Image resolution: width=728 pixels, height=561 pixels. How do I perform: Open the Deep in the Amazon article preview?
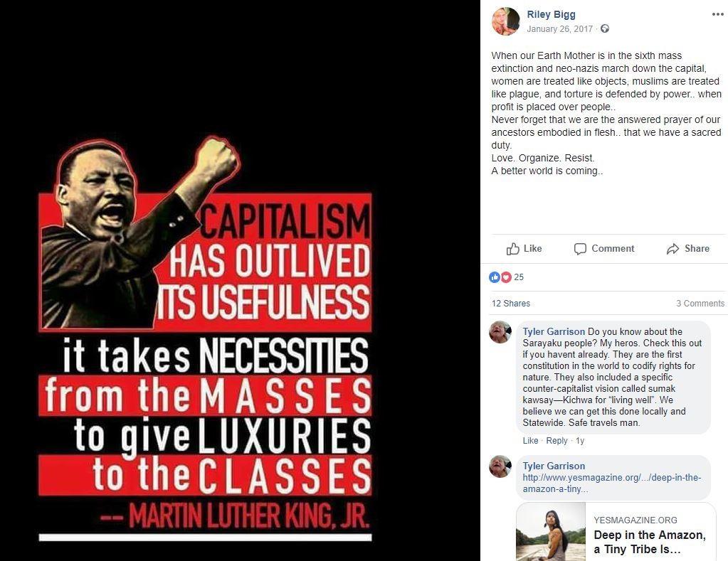[x=616, y=532]
